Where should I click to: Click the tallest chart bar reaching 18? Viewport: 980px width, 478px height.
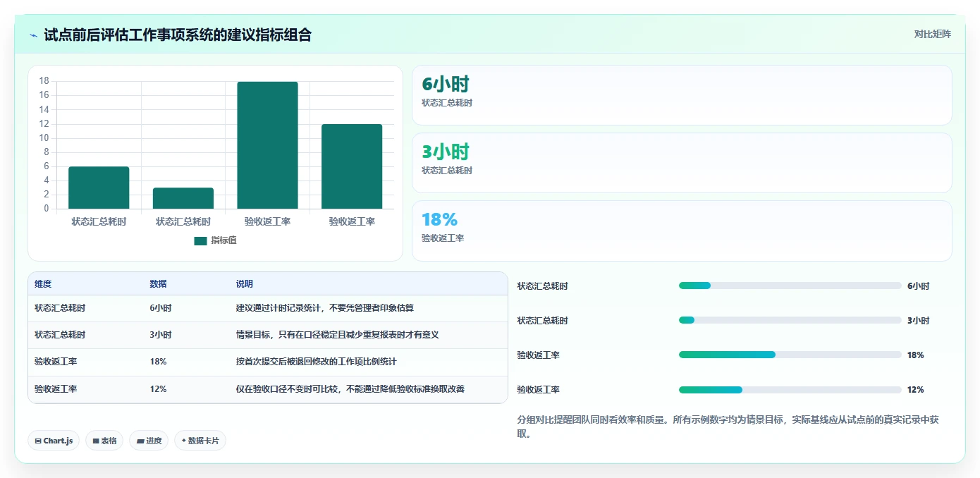coord(267,145)
